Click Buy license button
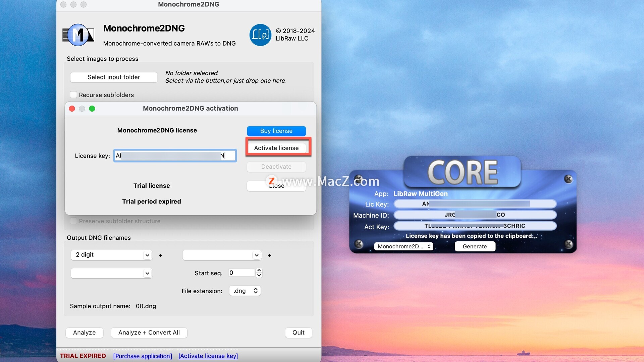 (x=276, y=131)
